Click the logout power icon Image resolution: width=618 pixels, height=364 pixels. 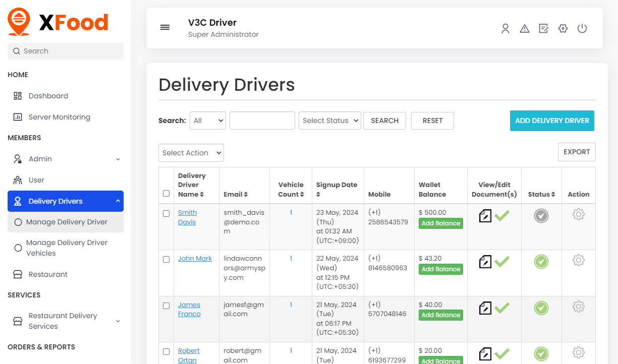pyautogui.click(x=582, y=28)
